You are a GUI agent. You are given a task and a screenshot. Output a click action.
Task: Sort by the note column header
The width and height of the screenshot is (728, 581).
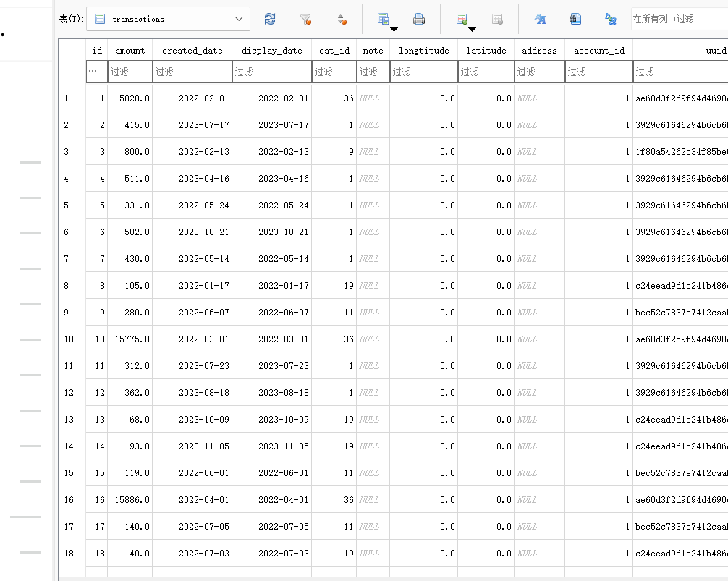click(373, 50)
